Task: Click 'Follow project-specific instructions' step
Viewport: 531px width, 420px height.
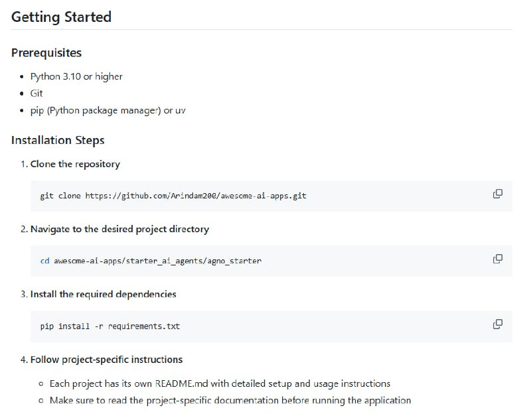Action: [x=106, y=359]
